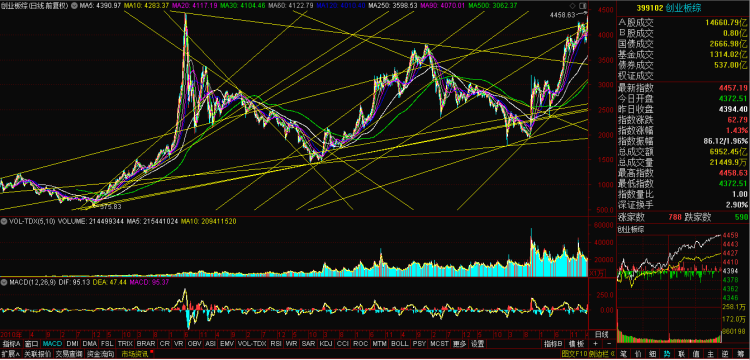The image size is (750, 360).
Task: Click the MA10: 4283.37 label
Action: point(147,6)
